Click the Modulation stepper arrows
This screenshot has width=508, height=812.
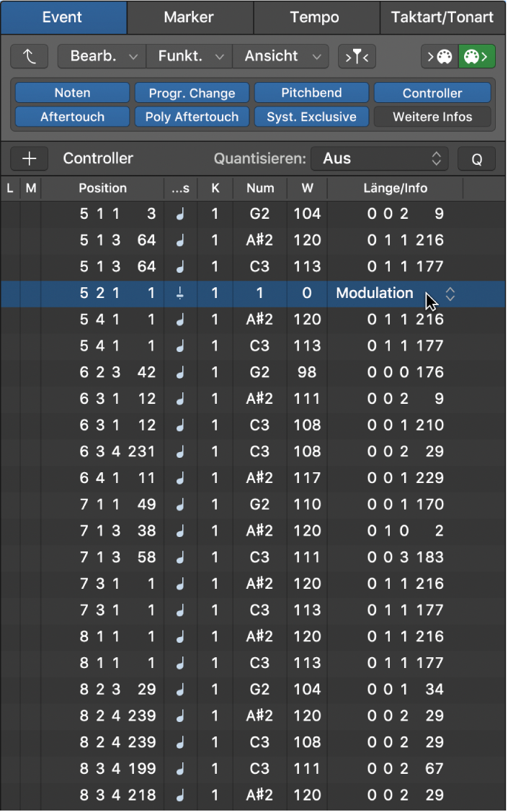tap(450, 294)
